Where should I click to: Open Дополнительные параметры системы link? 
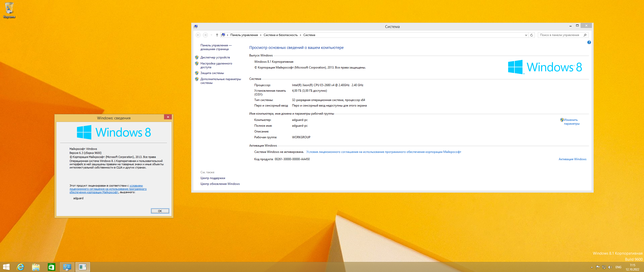(221, 81)
